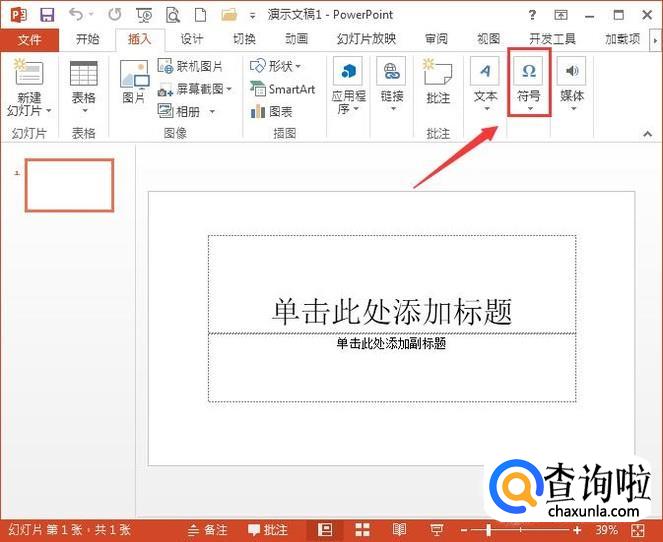Open Ribbon Display Options icon

point(561,16)
